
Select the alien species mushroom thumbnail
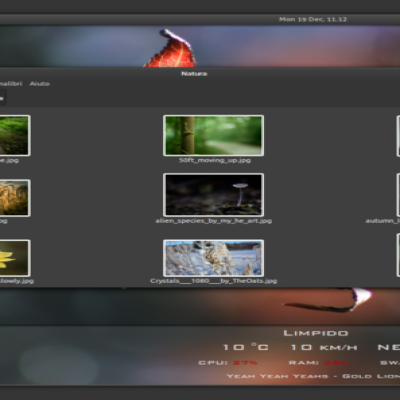[213, 195]
